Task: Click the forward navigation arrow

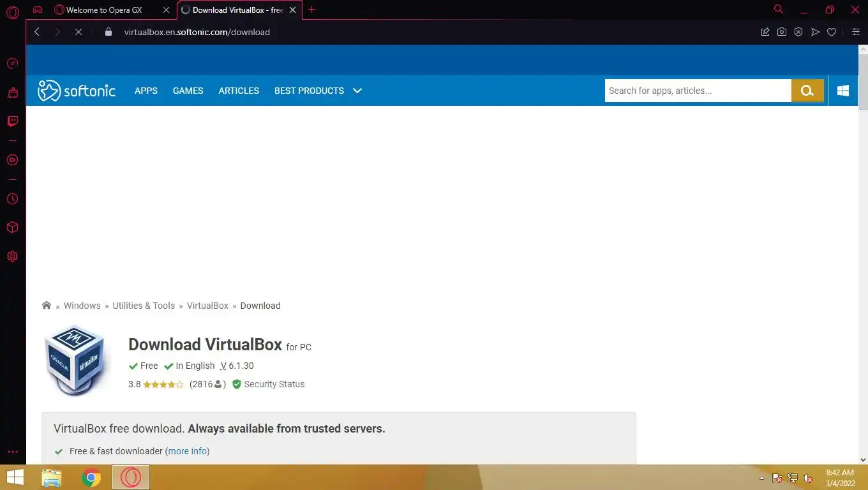Action: pyautogui.click(x=57, y=32)
